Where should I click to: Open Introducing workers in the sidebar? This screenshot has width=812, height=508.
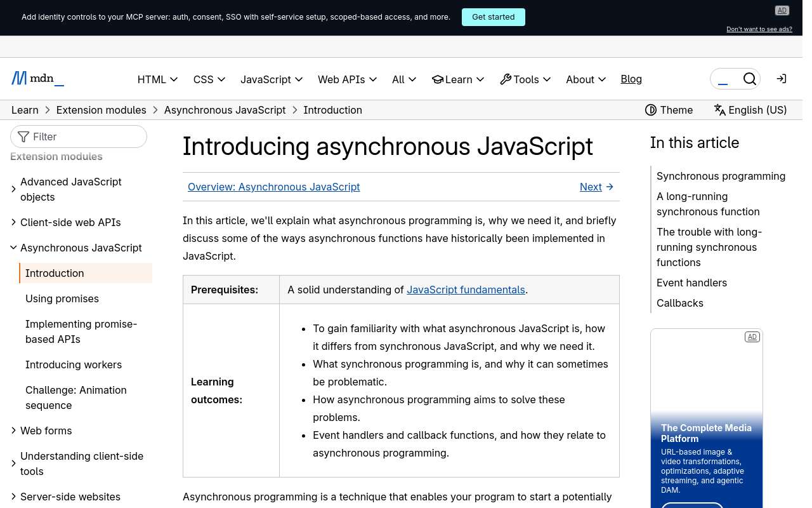[74, 364]
